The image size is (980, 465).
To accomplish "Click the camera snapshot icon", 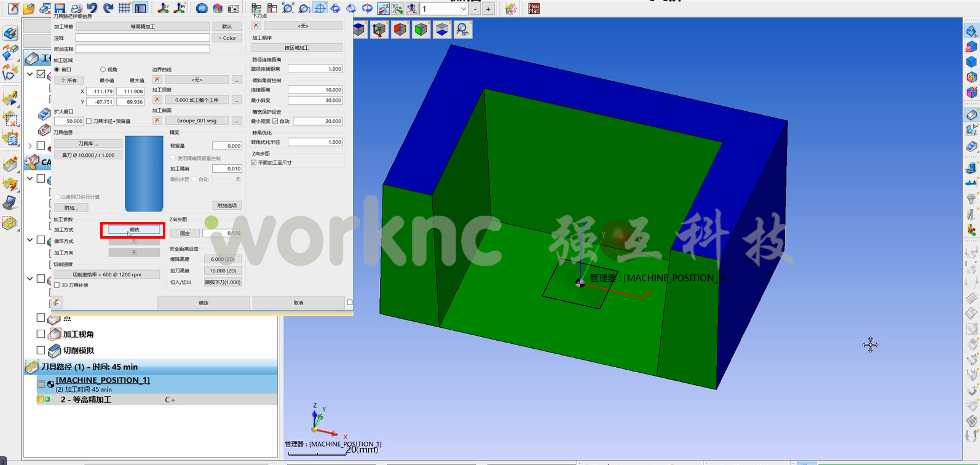I will coord(234,9).
